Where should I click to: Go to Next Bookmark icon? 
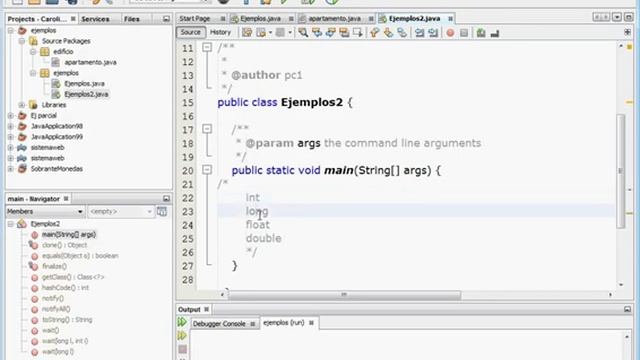point(388,33)
